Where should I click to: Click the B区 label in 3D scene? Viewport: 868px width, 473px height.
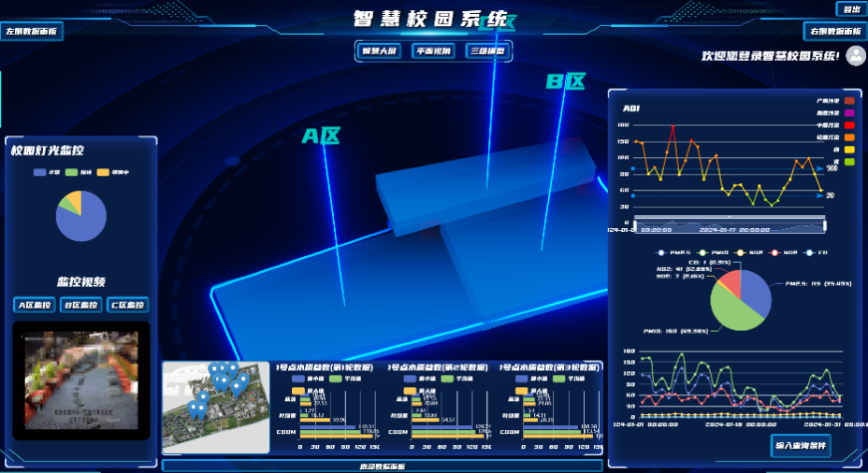565,82
